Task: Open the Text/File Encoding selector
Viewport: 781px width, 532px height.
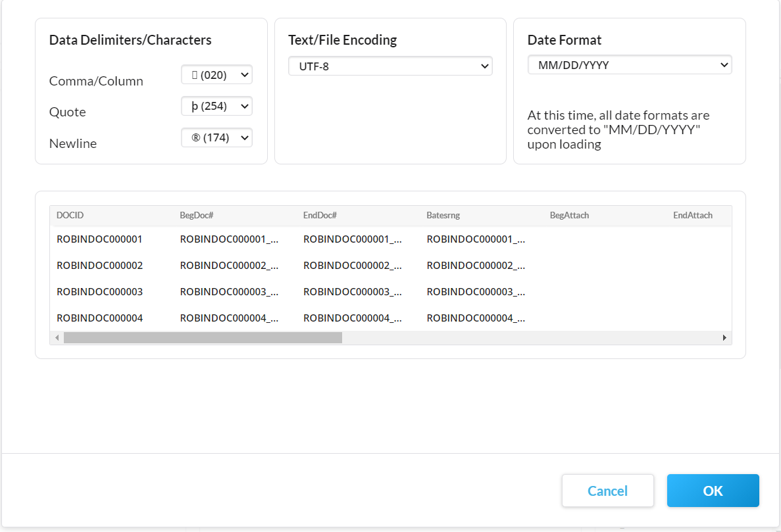Action: pyautogui.click(x=390, y=66)
